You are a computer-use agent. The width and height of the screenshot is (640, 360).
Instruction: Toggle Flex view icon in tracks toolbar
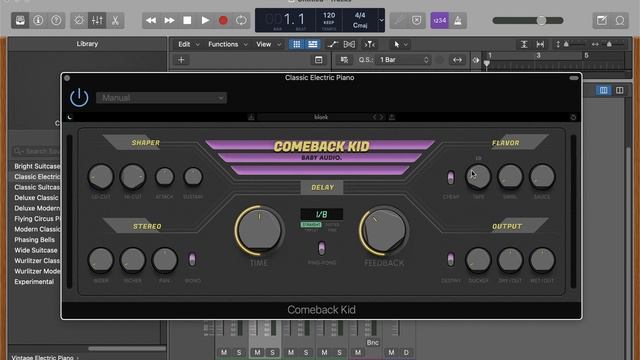pyautogui.click(x=349, y=44)
